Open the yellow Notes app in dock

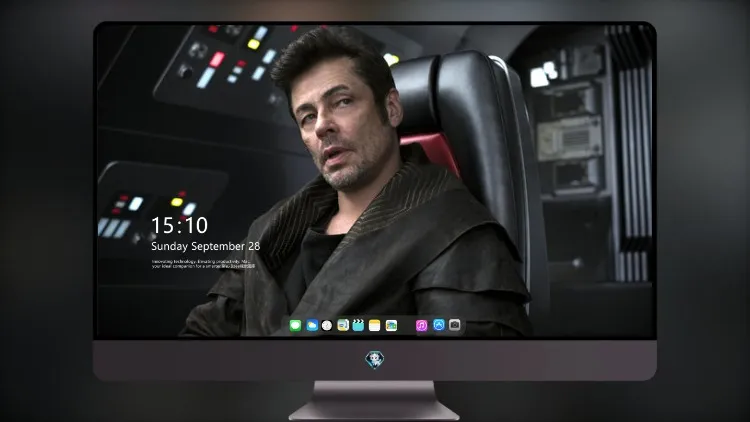[375, 325]
